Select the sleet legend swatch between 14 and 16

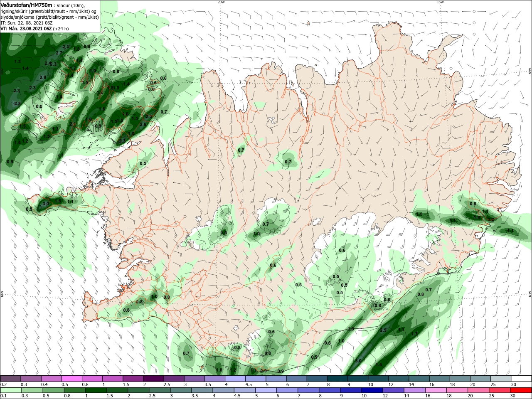point(419,379)
